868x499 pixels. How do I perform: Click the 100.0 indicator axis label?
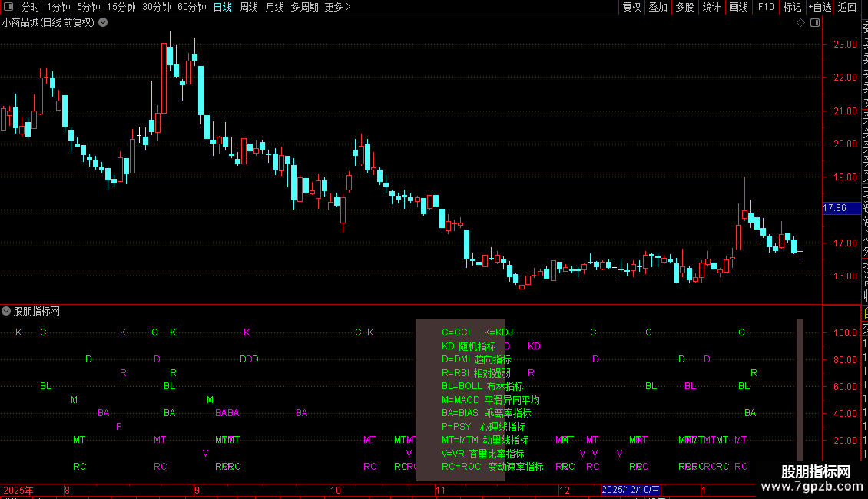[x=845, y=332]
